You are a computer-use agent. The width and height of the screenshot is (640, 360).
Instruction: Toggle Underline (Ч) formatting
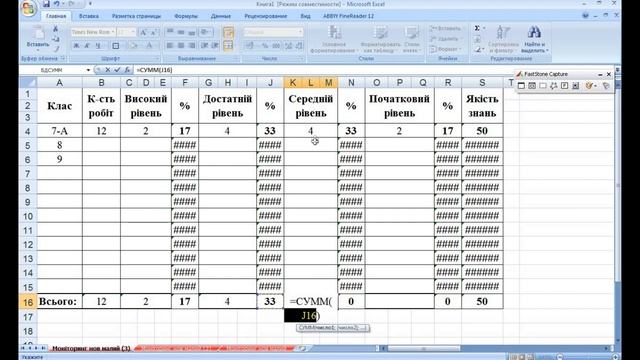(98, 46)
